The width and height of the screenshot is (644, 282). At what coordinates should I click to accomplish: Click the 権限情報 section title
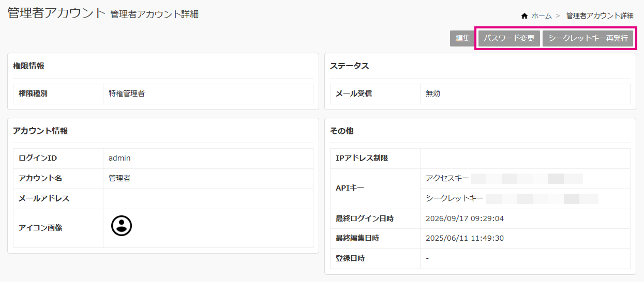(x=28, y=66)
